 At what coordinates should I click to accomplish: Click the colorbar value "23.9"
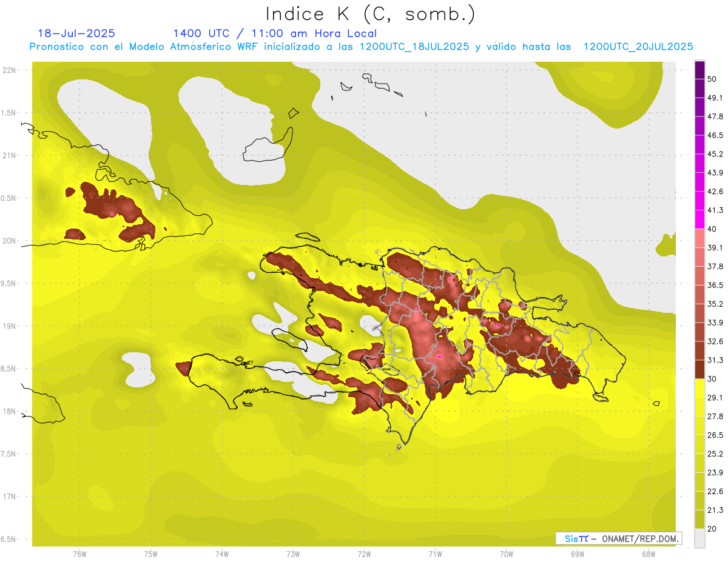pos(715,472)
